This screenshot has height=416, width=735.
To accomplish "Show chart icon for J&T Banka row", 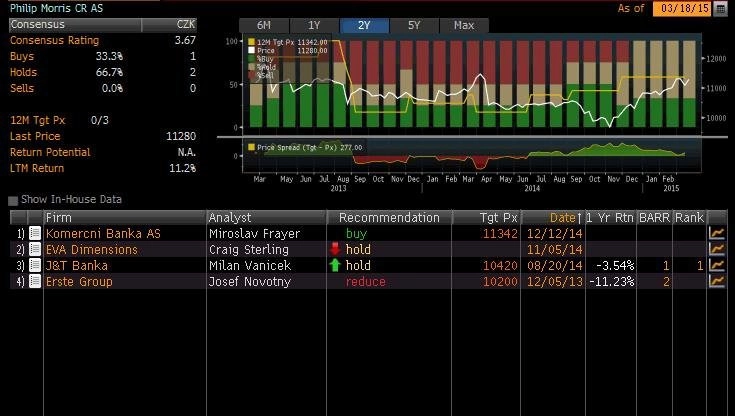I will click(717, 265).
